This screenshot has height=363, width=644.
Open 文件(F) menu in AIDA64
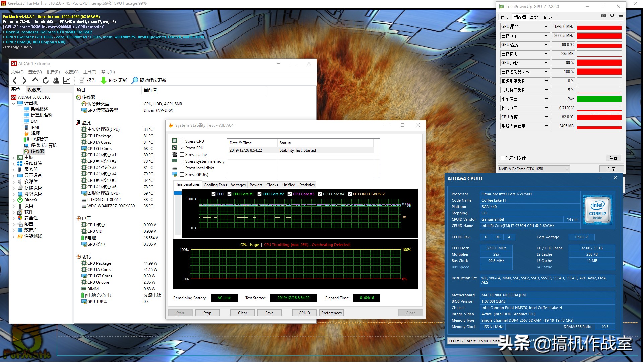[x=17, y=72]
